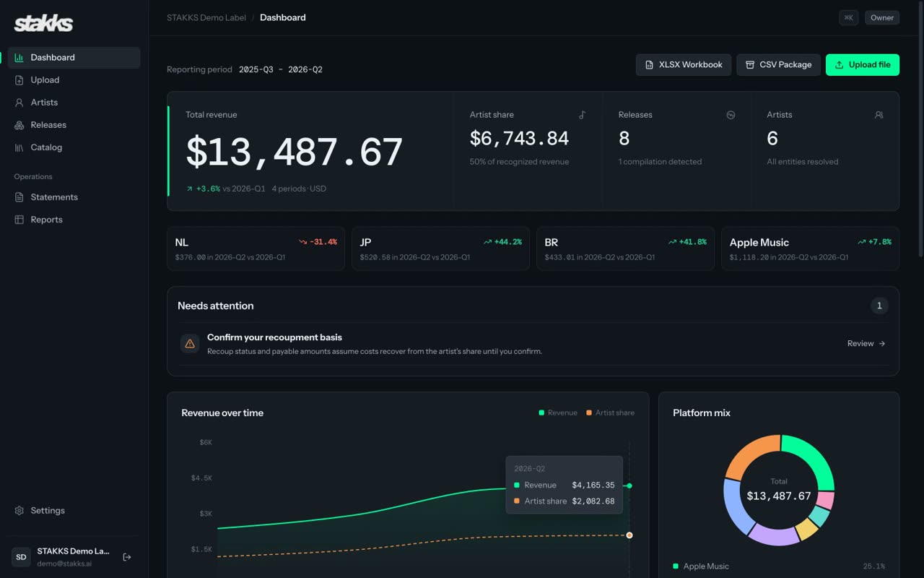Click the Upload file button
Image resolution: width=924 pixels, height=578 pixels.
coord(863,65)
